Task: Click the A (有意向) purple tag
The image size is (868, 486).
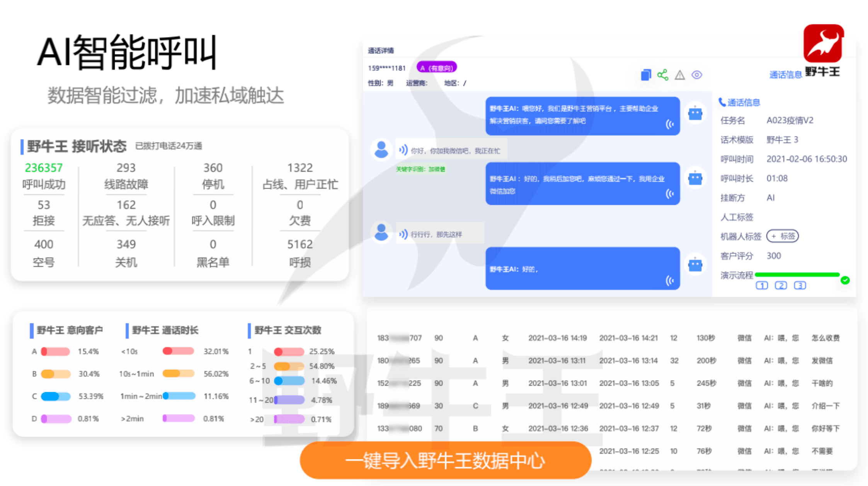Action: click(x=437, y=68)
